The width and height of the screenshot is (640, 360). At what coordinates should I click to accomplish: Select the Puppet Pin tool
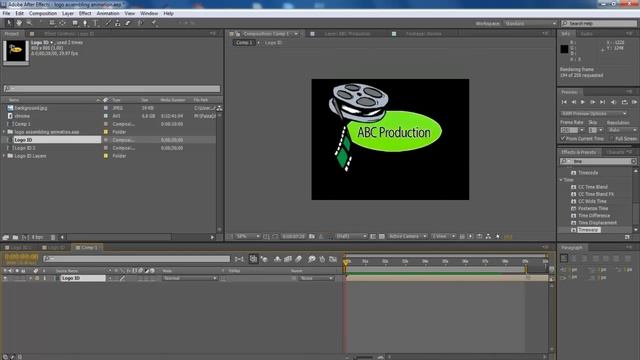[155, 23]
